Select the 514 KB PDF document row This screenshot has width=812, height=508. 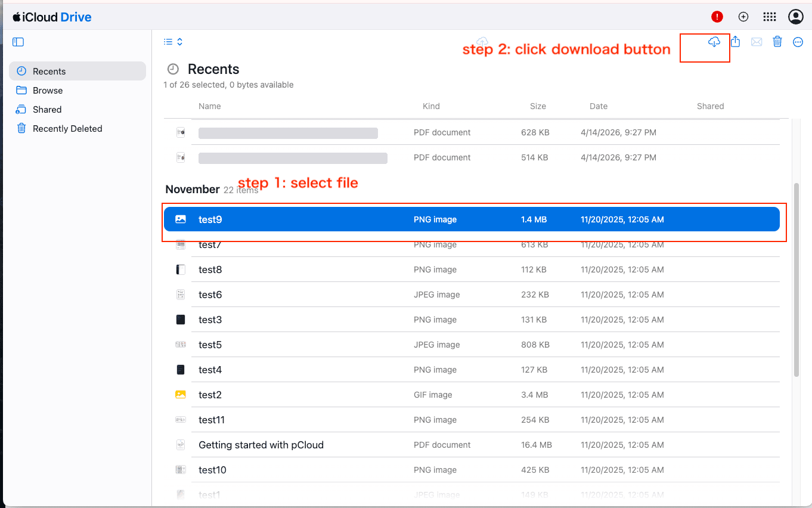pos(472,157)
